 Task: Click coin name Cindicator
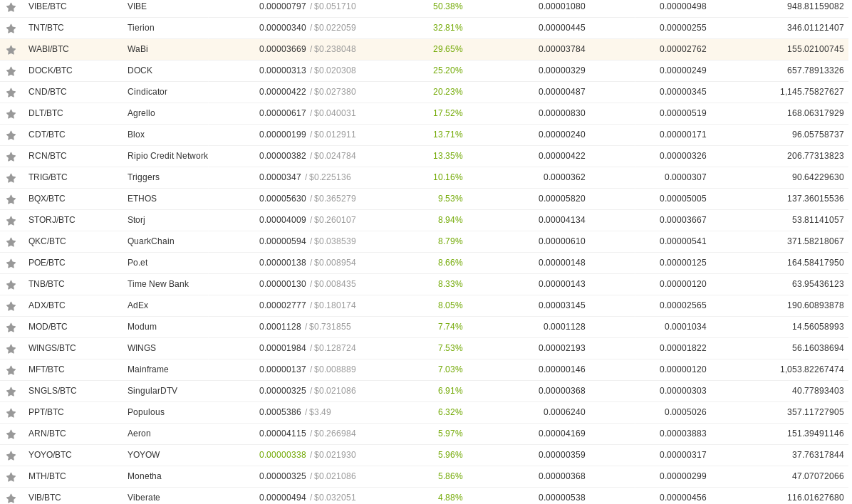click(x=147, y=92)
